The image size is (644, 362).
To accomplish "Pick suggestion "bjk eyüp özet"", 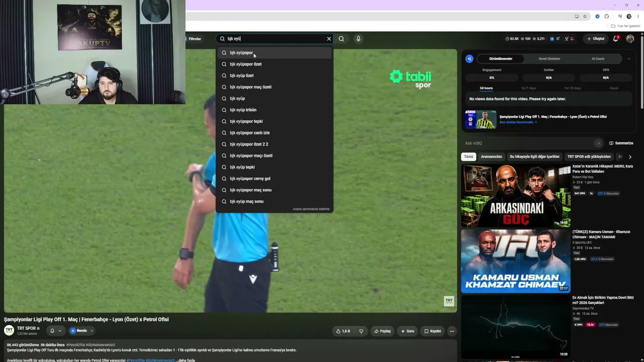I will coord(275,75).
